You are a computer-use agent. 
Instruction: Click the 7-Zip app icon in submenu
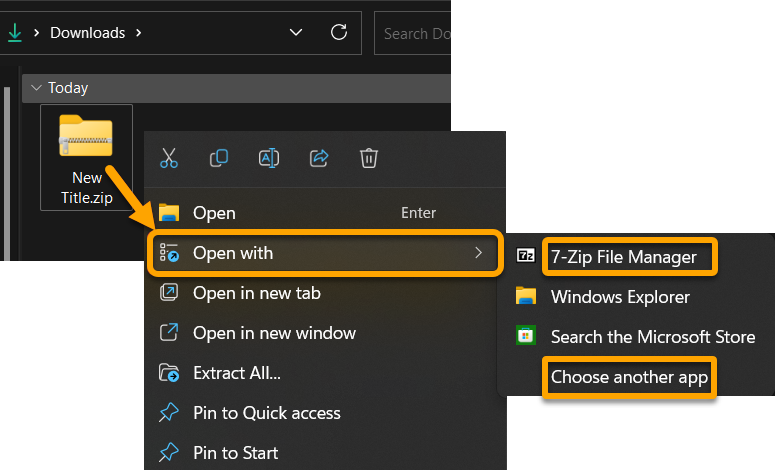(x=525, y=256)
